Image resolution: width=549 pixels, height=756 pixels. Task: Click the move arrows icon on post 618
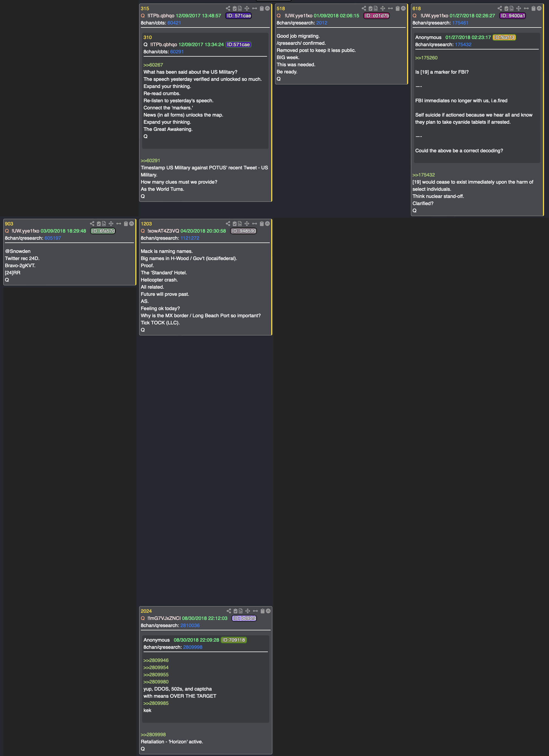pyautogui.click(x=519, y=8)
